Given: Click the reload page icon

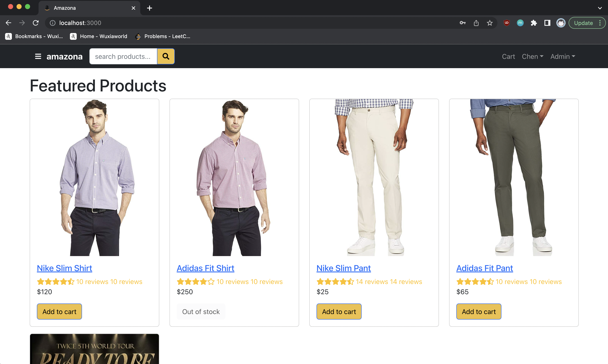Looking at the screenshot, I should [x=36, y=23].
